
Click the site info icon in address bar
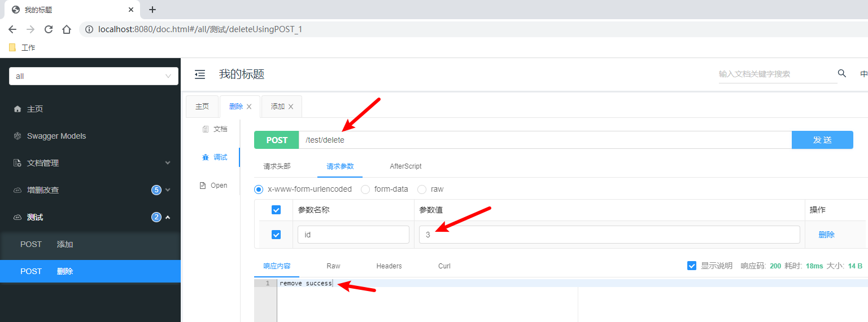tap(89, 29)
